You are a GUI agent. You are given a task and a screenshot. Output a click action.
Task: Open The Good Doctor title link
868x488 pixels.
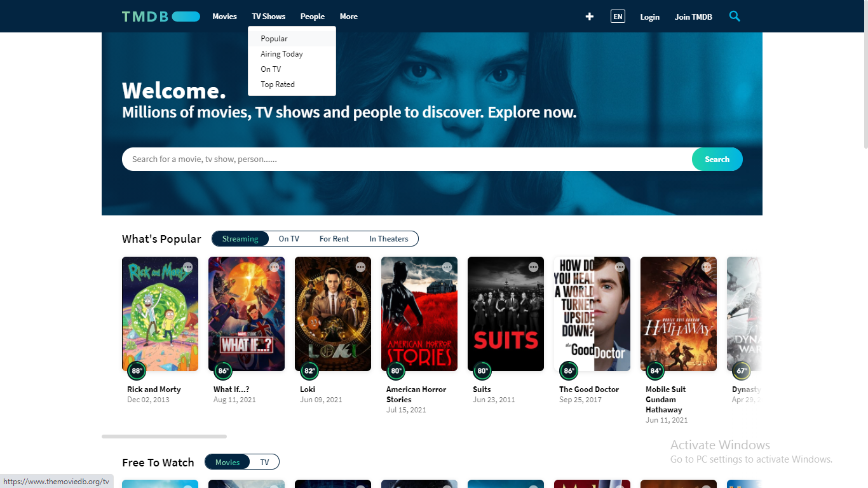pyautogui.click(x=589, y=390)
